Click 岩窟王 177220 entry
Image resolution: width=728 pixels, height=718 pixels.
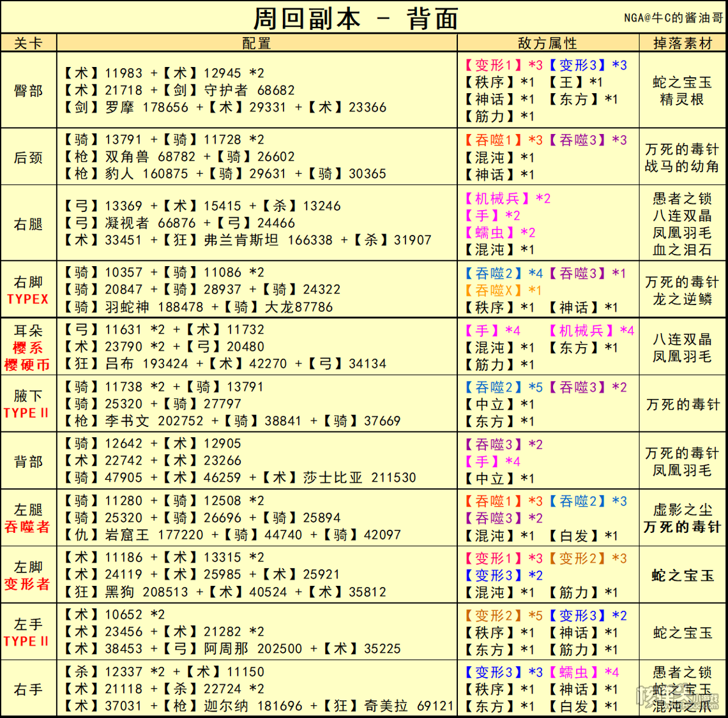154,535
